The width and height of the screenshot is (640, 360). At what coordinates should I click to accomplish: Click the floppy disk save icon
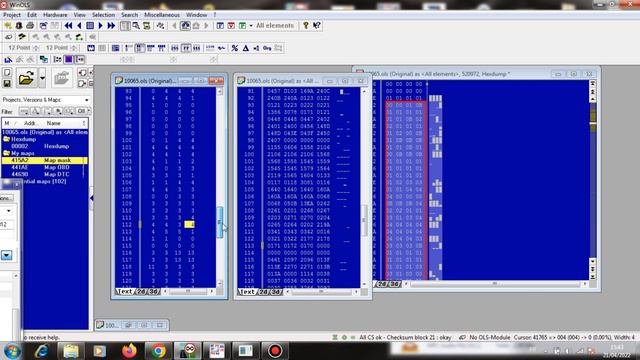[7, 83]
